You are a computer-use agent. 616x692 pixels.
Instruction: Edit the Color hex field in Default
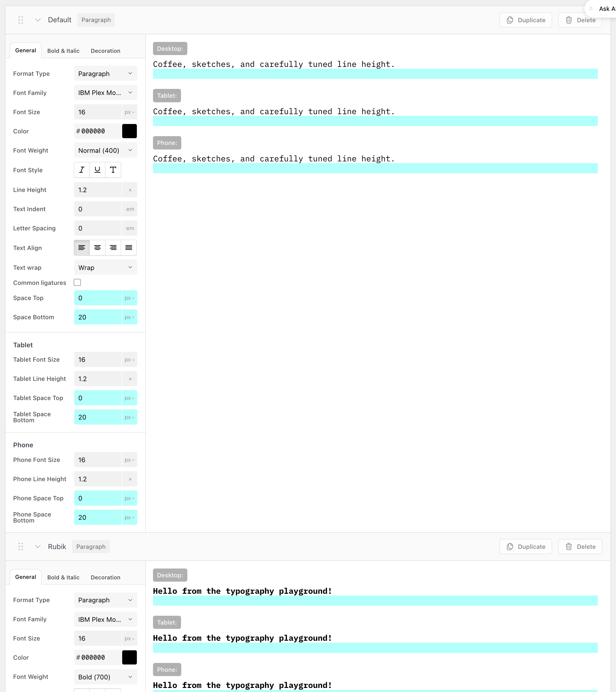coord(98,131)
